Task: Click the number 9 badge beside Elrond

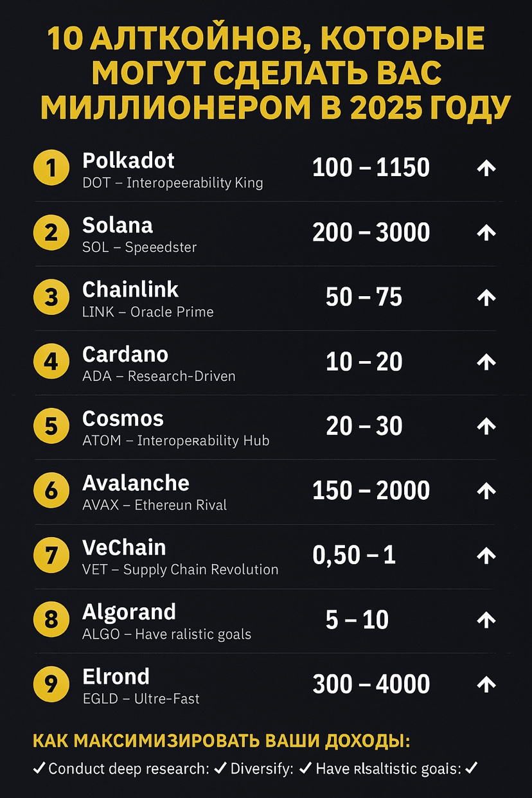Action: tap(51, 685)
